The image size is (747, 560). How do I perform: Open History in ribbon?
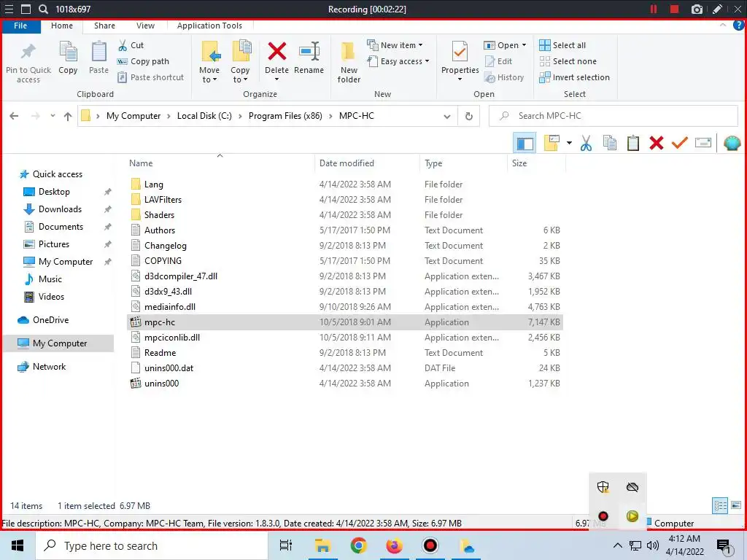pos(504,77)
